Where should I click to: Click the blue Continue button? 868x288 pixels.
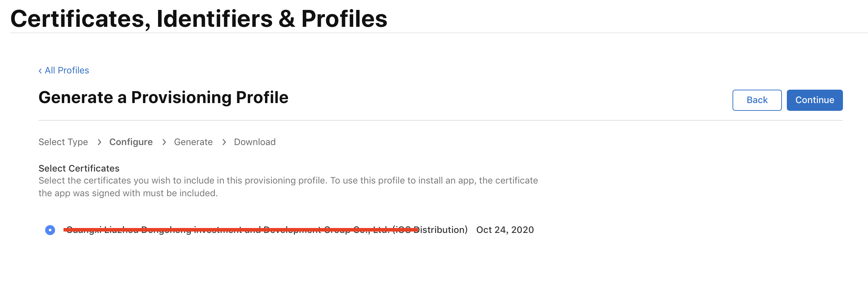click(814, 100)
